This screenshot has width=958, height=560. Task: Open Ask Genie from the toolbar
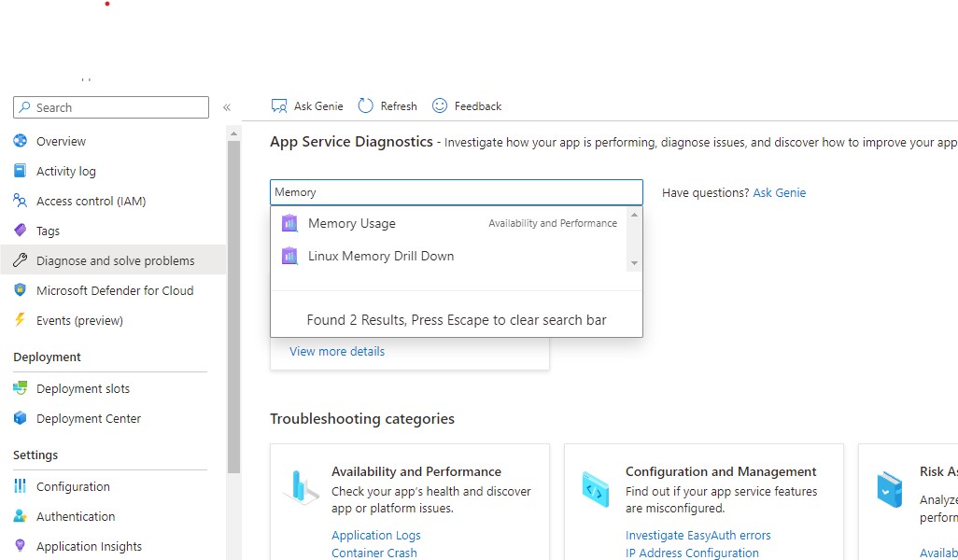click(306, 105)
